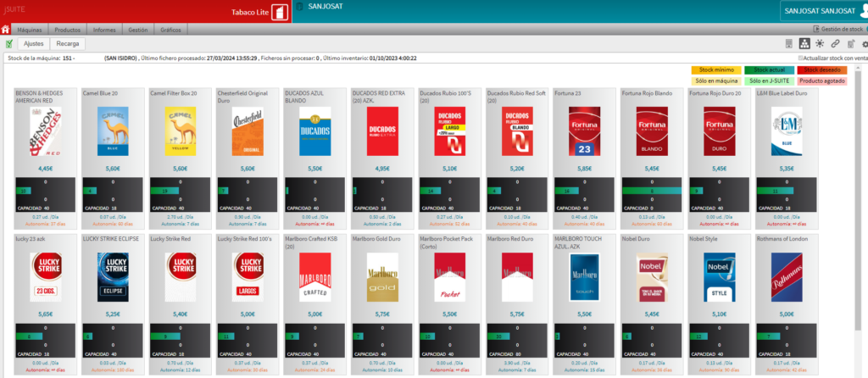Select the Nobel Duro pack image
The height and width of the screenshot is (378, 868).
(x=652, y=277)
